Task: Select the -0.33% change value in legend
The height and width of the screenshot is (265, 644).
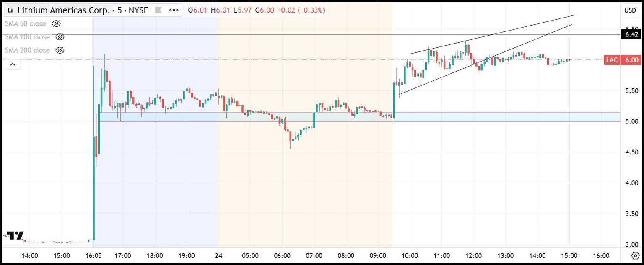Action: coord(312,10)
